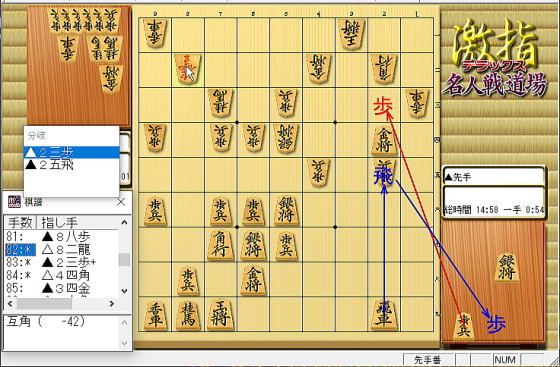Close the 棋譜 move list panel
This screenshot has width=560, height=367.
pos(121,202)
